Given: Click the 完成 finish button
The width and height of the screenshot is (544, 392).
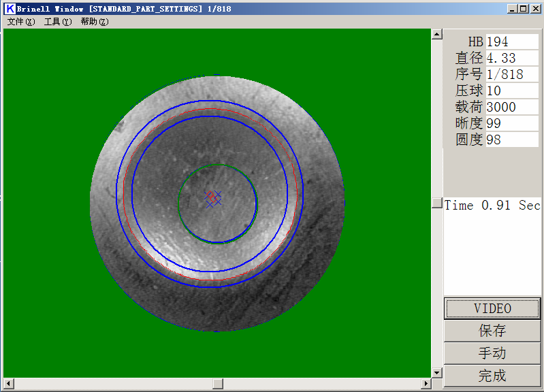Looking at the screenshot, I should pyautogui.click(x=492, y=376).
